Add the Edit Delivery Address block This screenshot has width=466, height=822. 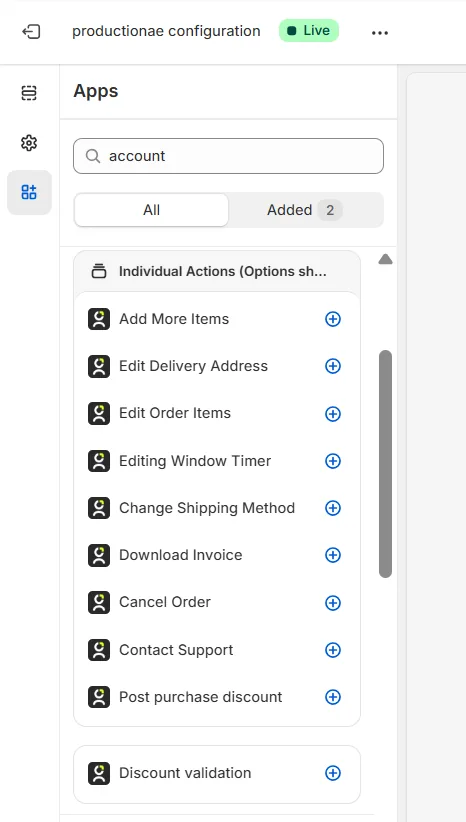pos(333,366)
